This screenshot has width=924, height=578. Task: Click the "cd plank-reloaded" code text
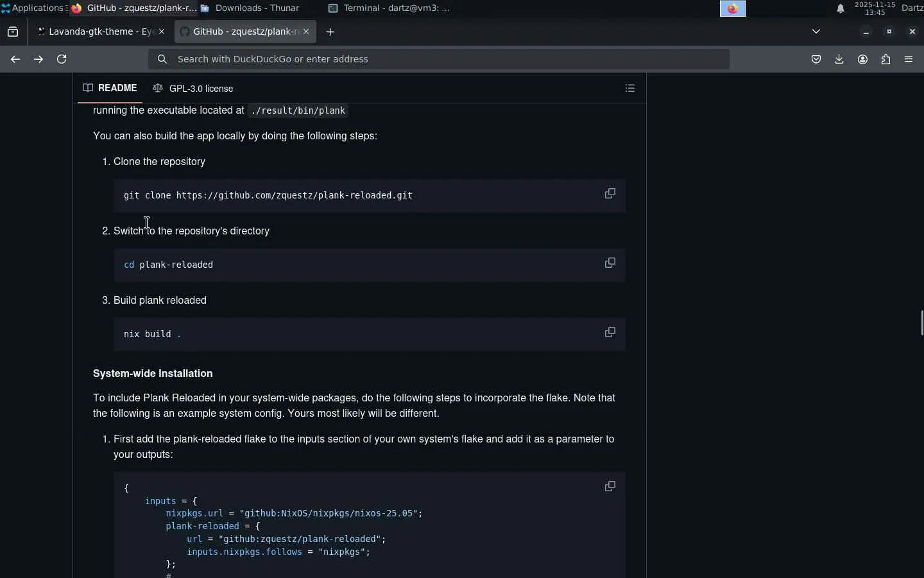(168, 265)
